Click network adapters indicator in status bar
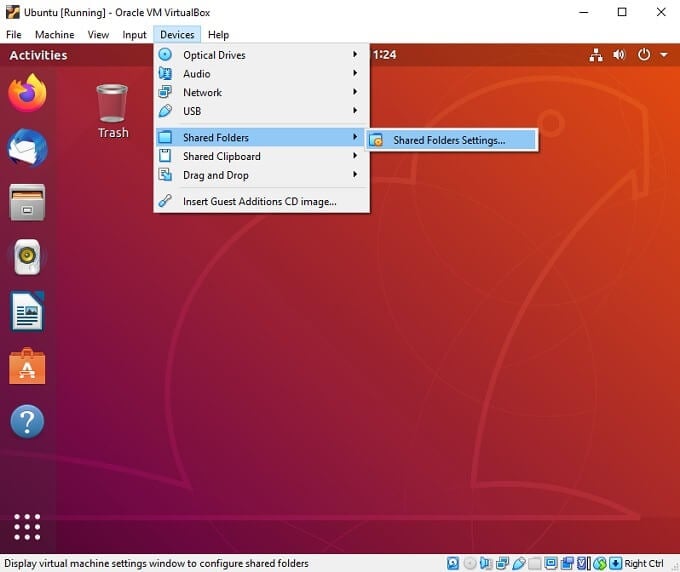 [x=502, y=563]
